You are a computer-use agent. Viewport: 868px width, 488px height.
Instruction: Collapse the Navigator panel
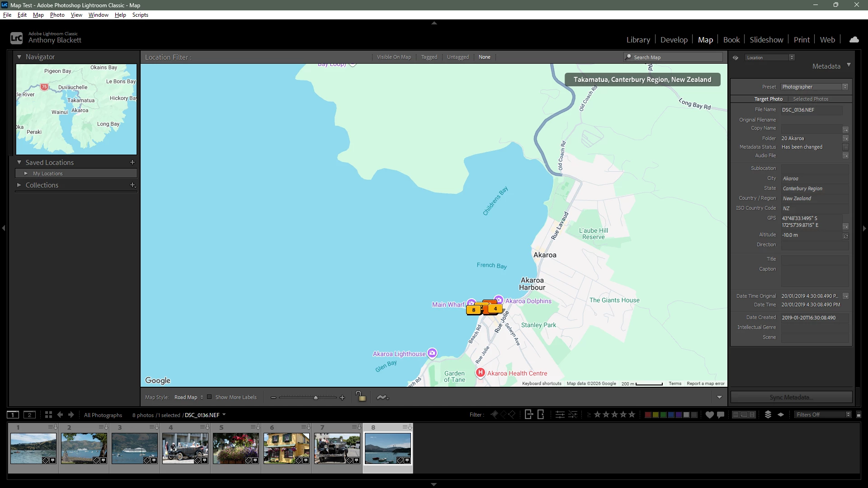point(19,57)
